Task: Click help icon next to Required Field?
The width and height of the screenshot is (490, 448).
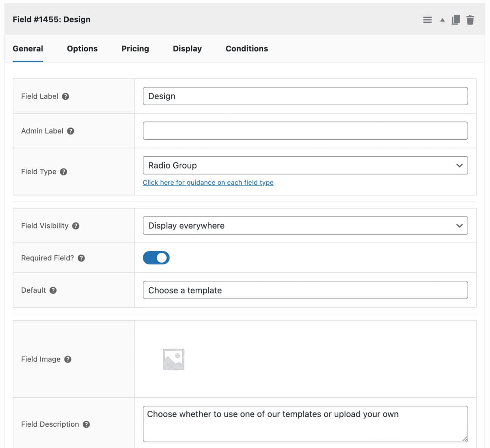Action: click(x=81, y=258)
